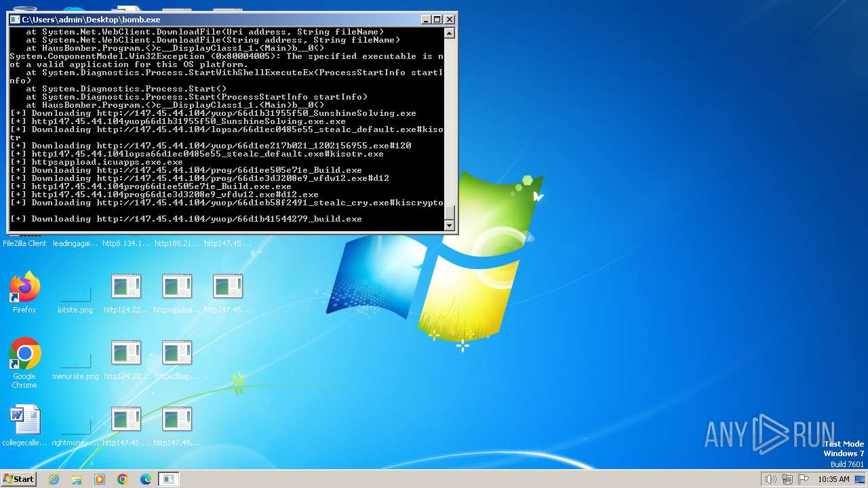Click the Win32Exception 0x80004005 error line

click(226, 60)
